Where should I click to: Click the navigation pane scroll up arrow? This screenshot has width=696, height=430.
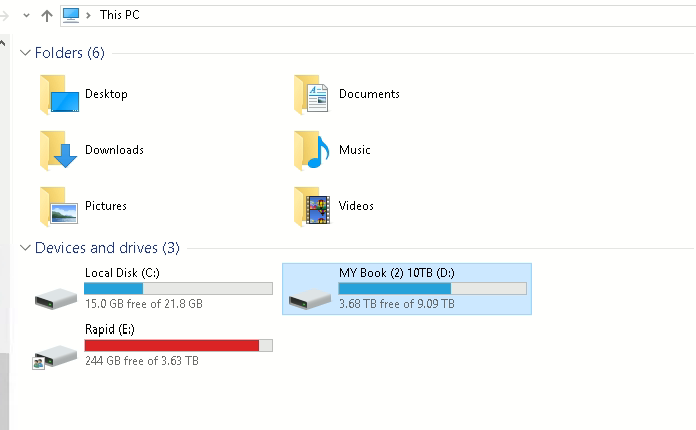[3, 43]
